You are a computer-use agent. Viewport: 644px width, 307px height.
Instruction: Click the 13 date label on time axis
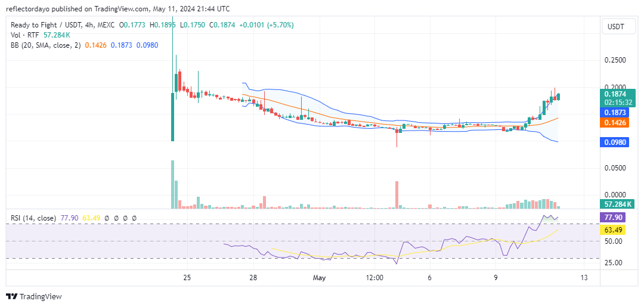(x=584, y=278)
